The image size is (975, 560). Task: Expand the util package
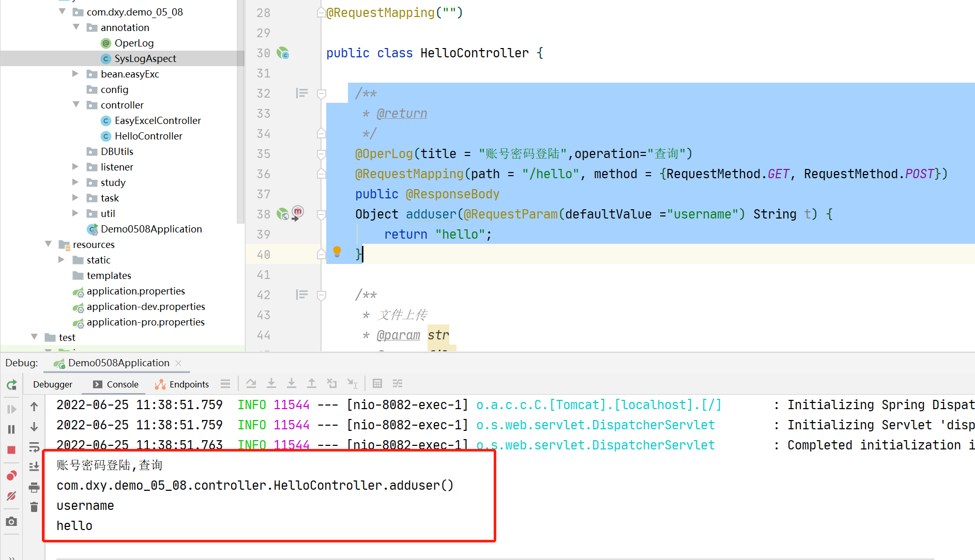pyautogui.click(x=75, y=213)
